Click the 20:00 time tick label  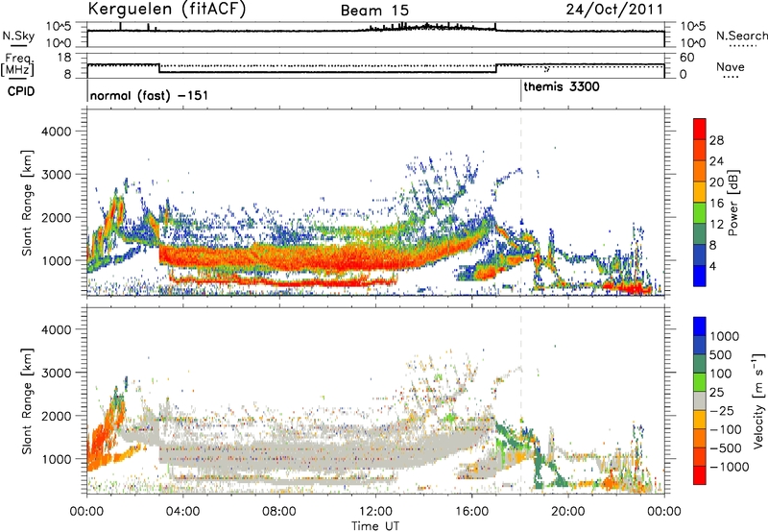[568, 512]
